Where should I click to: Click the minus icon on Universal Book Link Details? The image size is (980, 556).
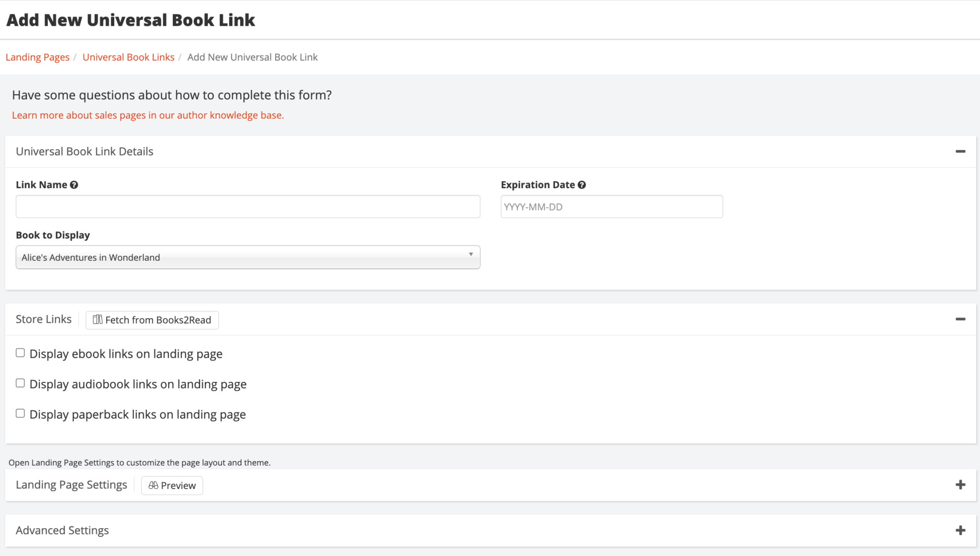coord(961,151)
